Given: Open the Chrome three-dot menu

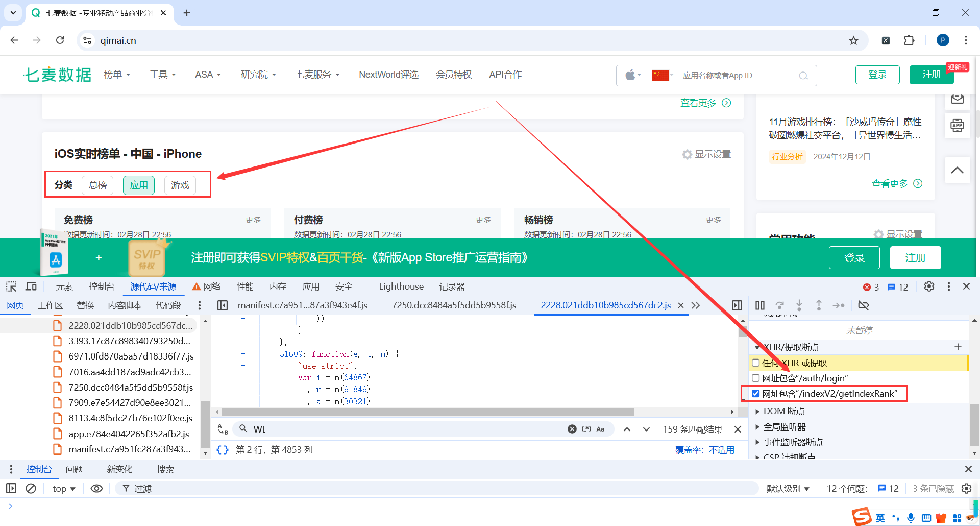Looking at the screenshot, I should (966, 40).
